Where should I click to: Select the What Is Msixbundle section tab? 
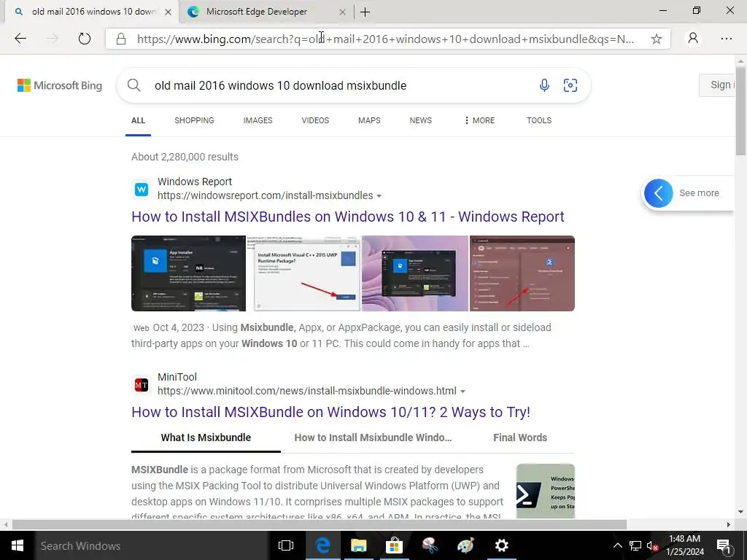click(206, 437)
